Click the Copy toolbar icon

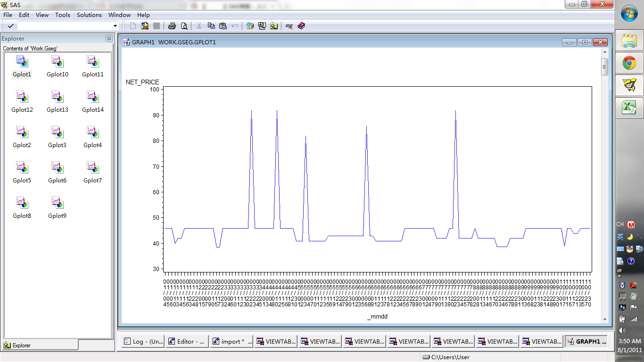pos(211,26)
